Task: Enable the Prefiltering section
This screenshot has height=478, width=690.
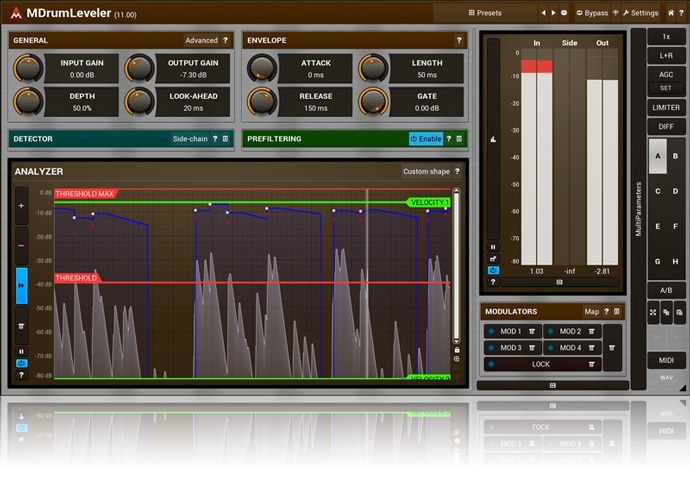Action: point(424,139)
